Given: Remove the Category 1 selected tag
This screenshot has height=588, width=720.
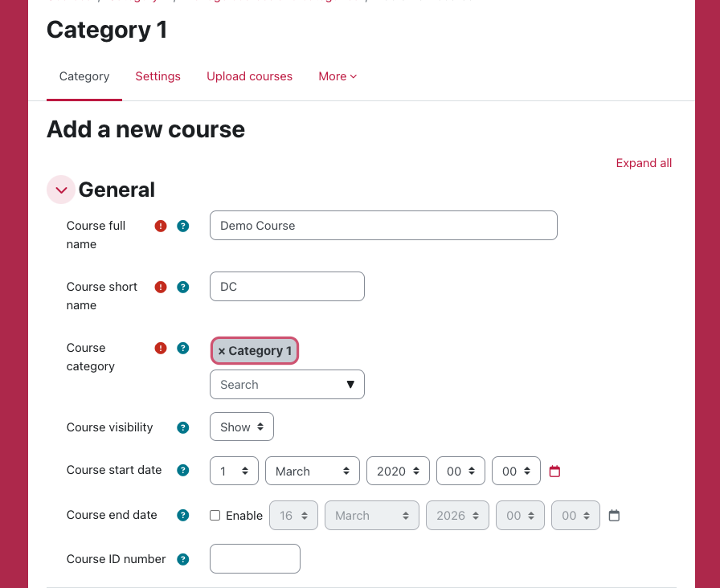Looking at the screenshot, I should tap(255, 351).
